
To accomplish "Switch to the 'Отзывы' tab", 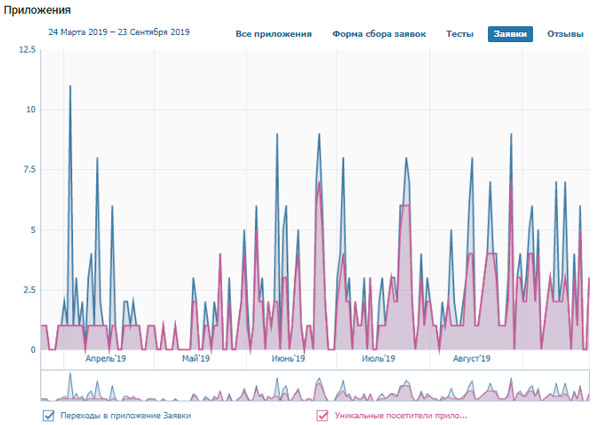I will [x=565, y=34].
